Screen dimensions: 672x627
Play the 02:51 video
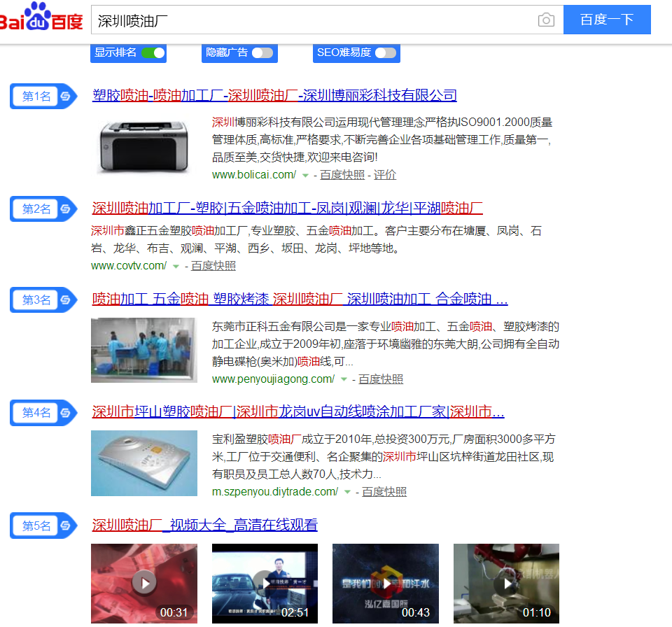pyautogui.click(x=265, y=584)
